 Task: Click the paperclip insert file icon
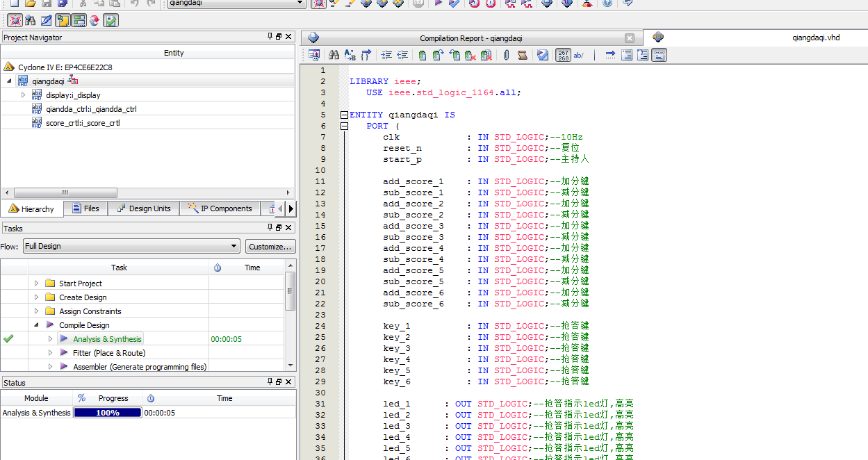coord(506,55)
